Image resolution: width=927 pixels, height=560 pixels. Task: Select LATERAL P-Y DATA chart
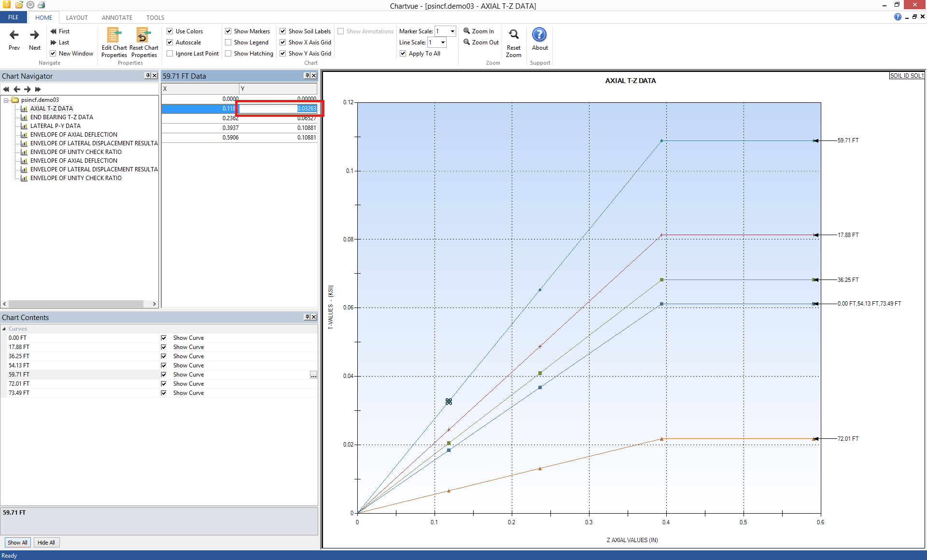tap(55, 126)
